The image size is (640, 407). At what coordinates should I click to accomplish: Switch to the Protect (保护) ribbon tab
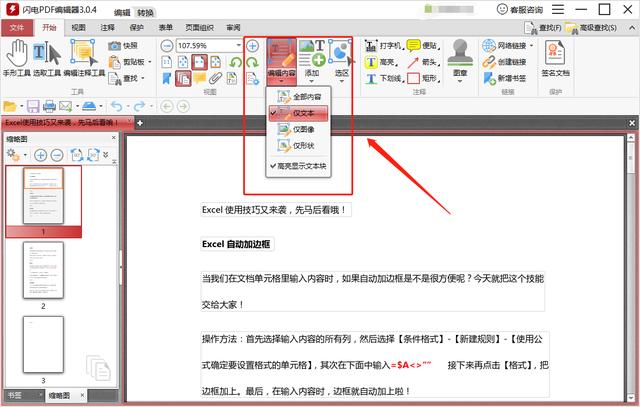136,28
